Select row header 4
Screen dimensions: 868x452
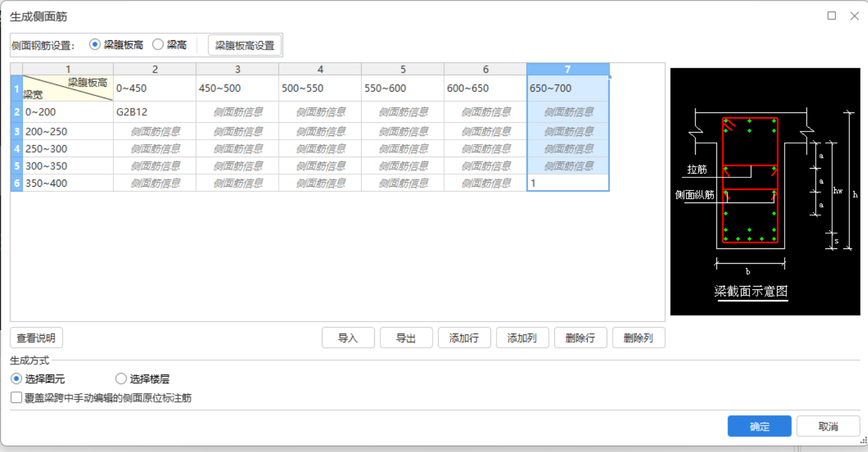tap(16, 148)
